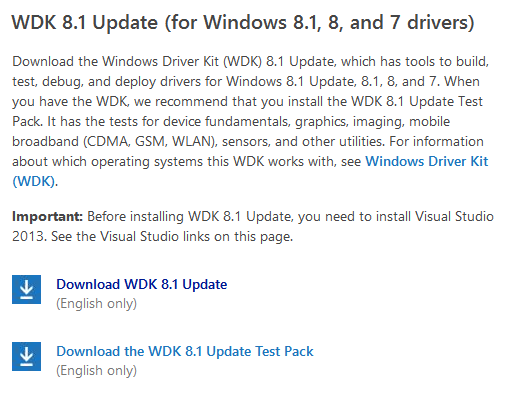Image resolution: width=509 pixels, height=400 pixels.
Task: Open the Download WDK 8.1 Update link
Action: 142,285
